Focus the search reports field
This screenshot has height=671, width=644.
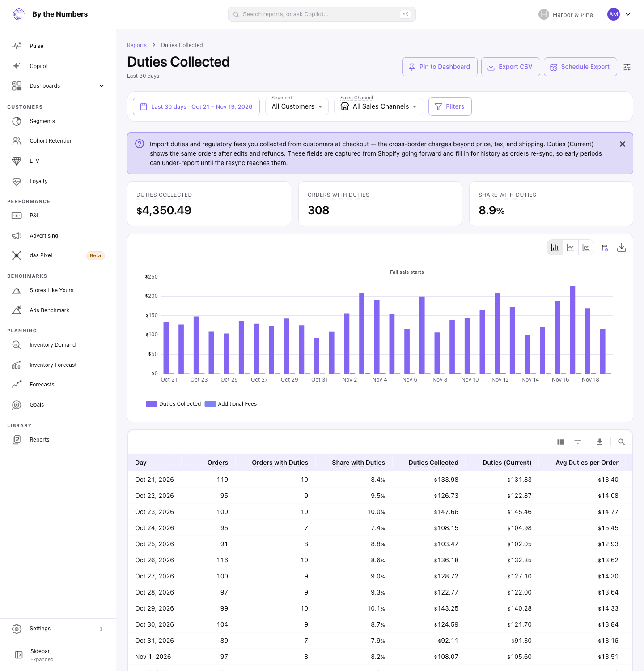(322, 14)
